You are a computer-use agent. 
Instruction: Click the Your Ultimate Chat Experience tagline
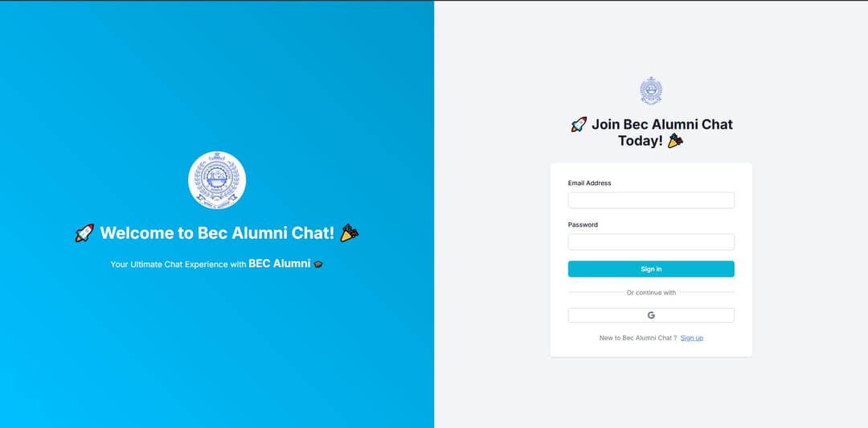coord(178,264)
